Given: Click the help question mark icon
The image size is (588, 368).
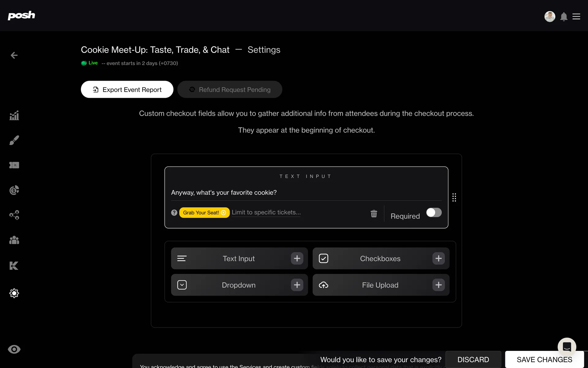Looking at the screenshot, I should coord(174,213).
